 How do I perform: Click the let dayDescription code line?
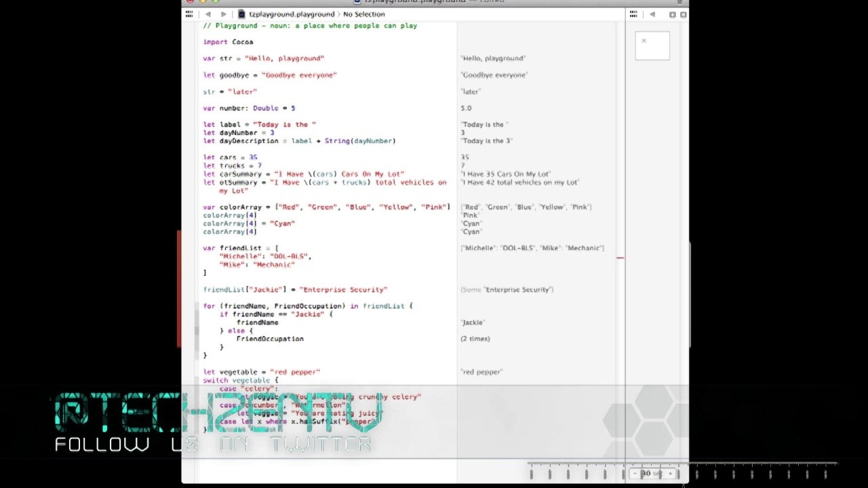[x=299, y=141]
